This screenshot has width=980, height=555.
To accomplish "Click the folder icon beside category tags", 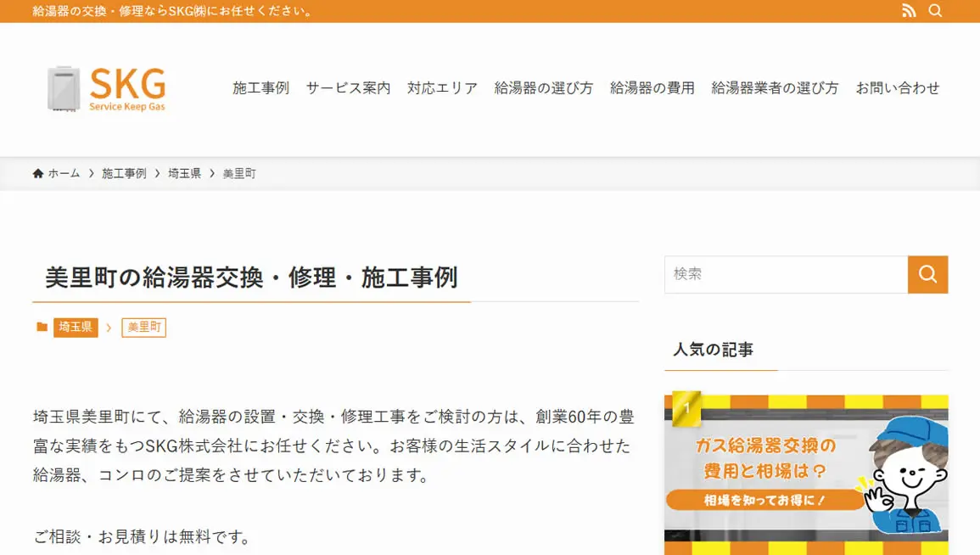I will 42,327.
